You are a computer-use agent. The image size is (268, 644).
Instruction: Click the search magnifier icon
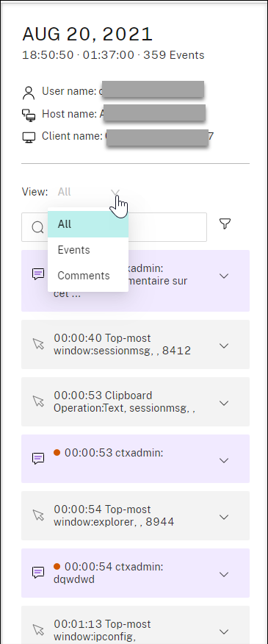(37, 227)
